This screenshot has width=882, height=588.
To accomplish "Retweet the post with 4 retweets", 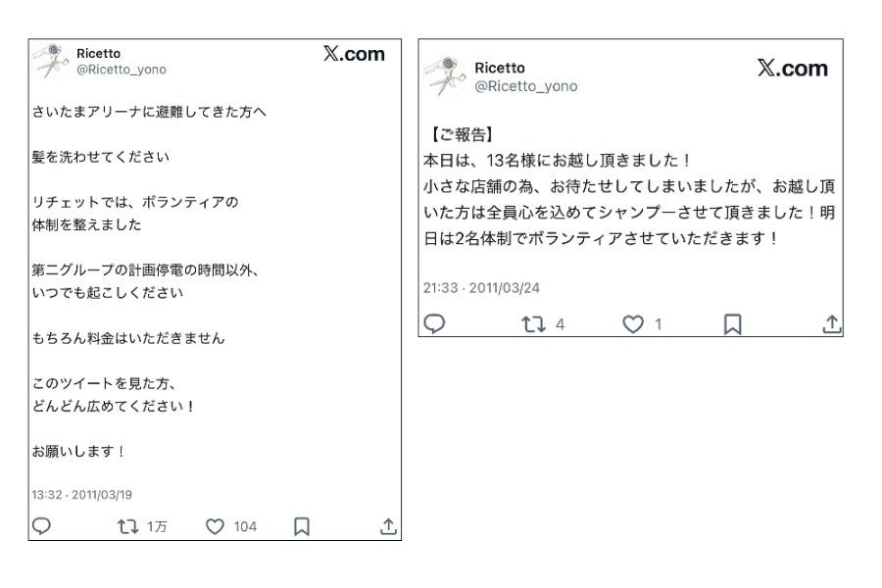I will click(530, 323).
